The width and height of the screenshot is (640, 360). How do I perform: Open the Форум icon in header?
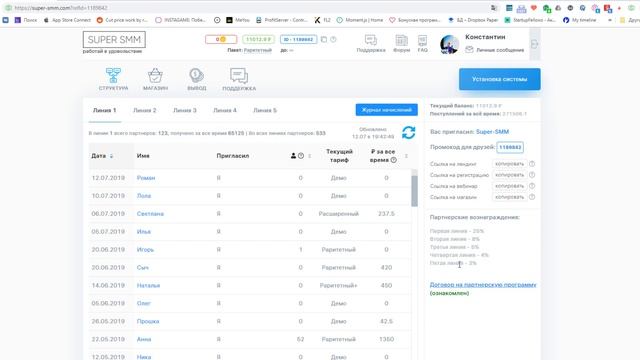pyautogui.click(x=402, y=40)
